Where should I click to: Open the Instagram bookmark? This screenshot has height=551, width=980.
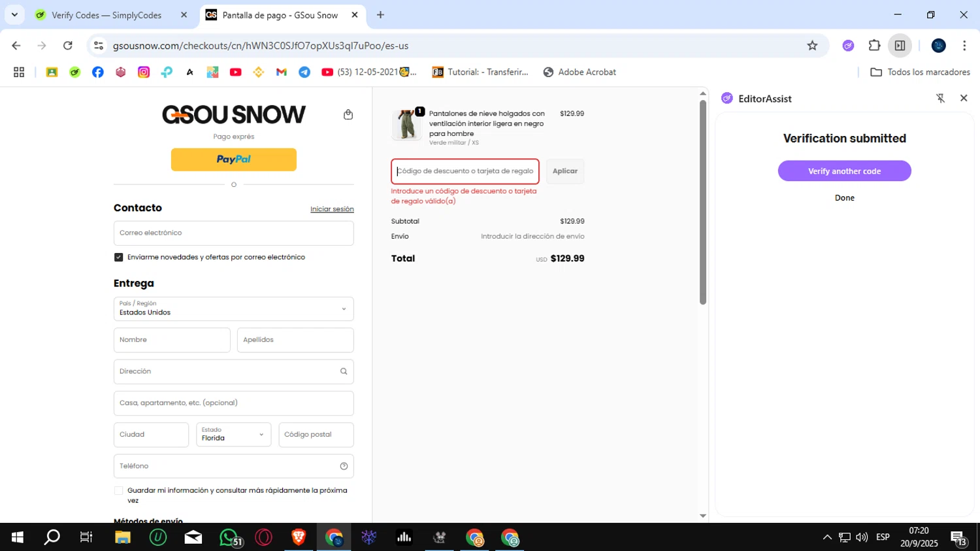pos(144,72)
